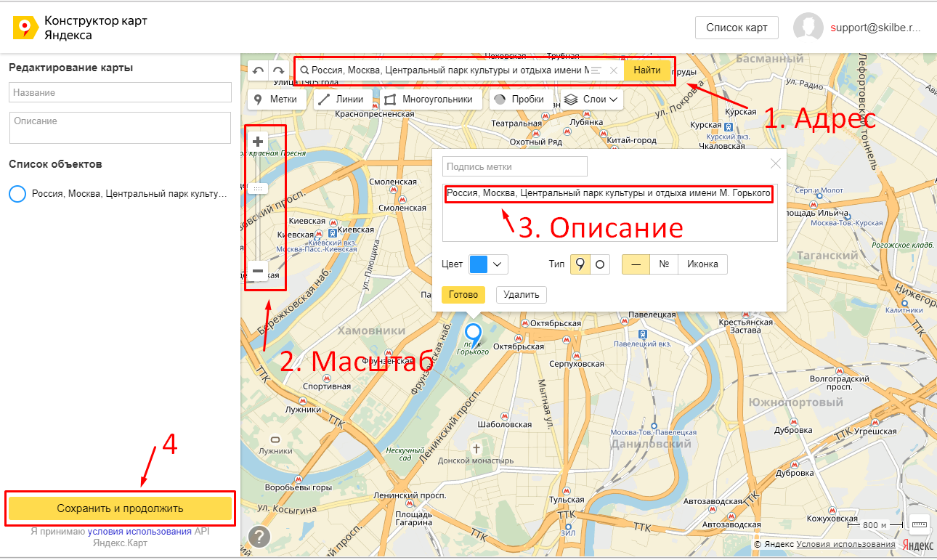This screenshot has width=937, height=560.
Task: Zoom out with the minus button
Action: (257, 271)
